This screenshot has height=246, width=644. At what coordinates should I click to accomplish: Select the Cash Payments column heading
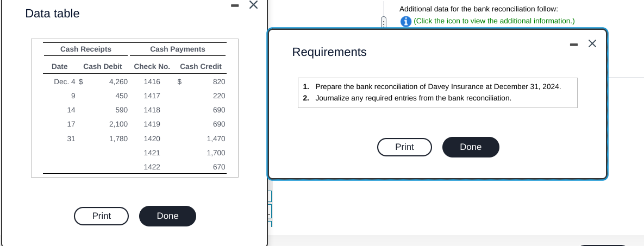pos(177,49)
